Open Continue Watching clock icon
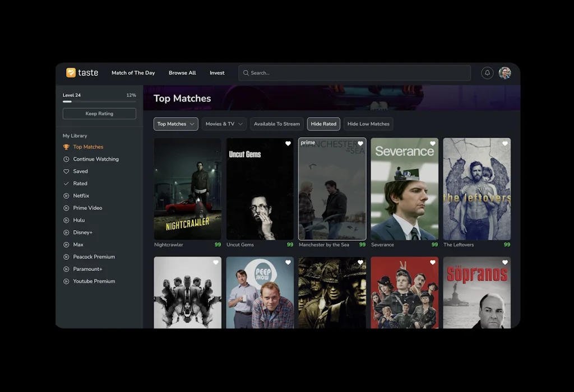 click(66, 159)
